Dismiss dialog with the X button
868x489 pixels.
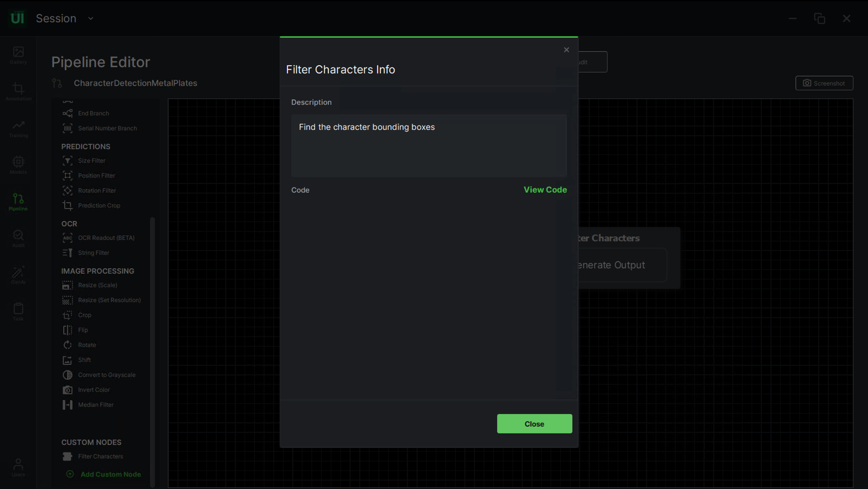coord(566,50)
